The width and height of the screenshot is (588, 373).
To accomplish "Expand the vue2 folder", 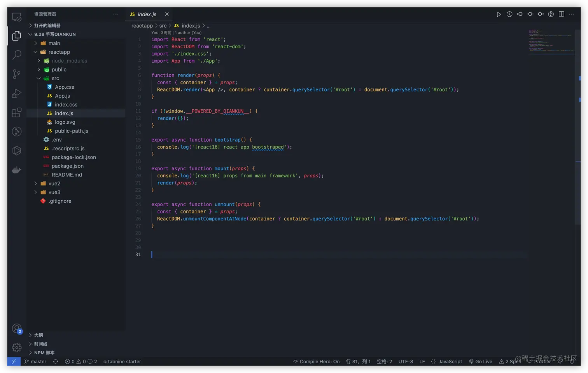I will 76,184.
